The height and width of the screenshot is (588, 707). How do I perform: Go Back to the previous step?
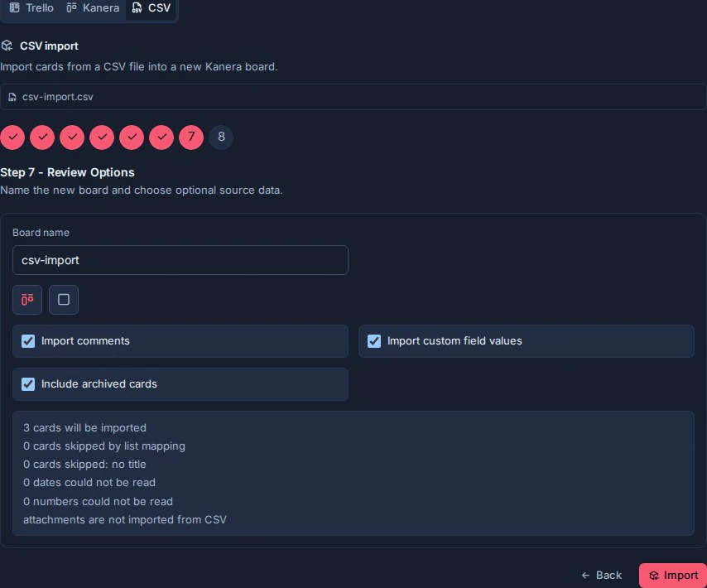[x=602, y=576]
